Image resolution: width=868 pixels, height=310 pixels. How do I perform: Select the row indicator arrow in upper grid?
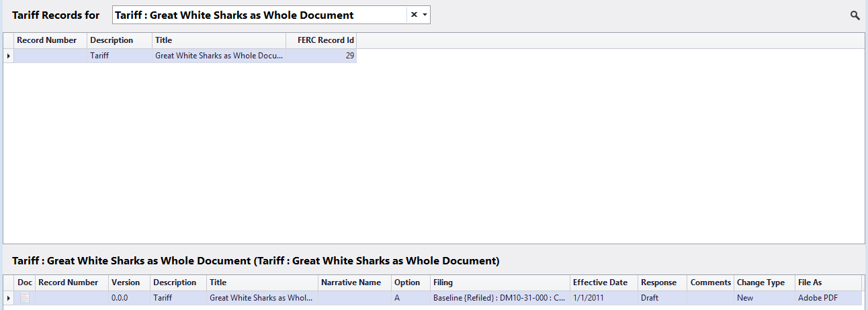pyautogui.click(x=9, y=56)
